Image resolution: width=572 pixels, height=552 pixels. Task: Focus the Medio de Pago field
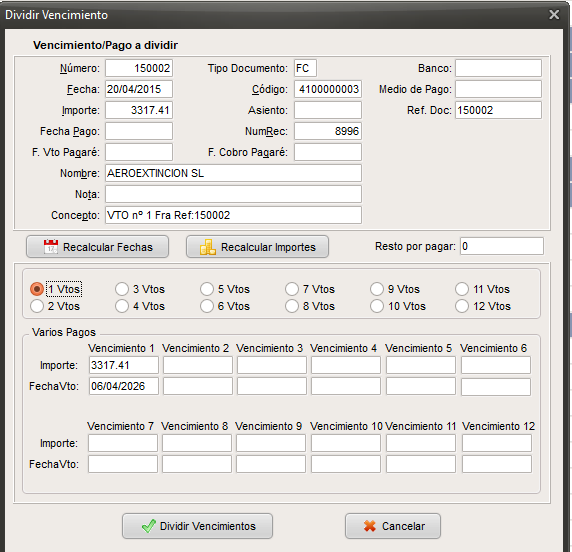[498, 89]
